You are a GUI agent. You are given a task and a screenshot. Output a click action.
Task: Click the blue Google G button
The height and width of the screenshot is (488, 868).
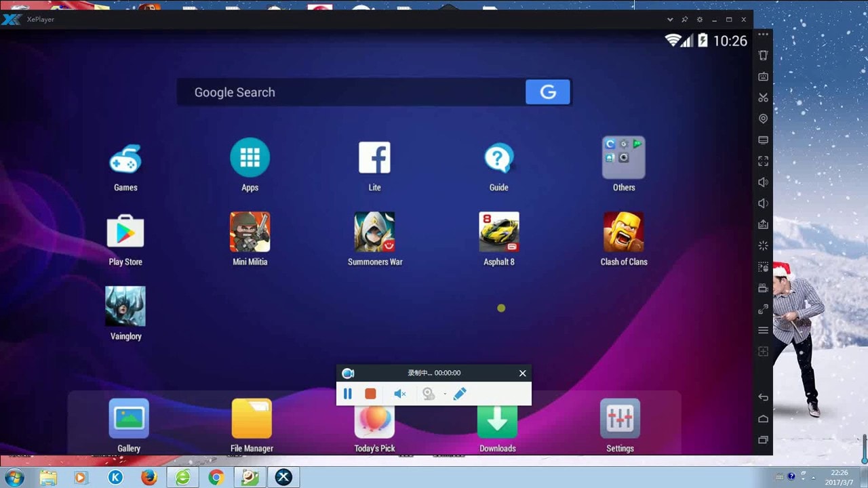tap(548, 92)
